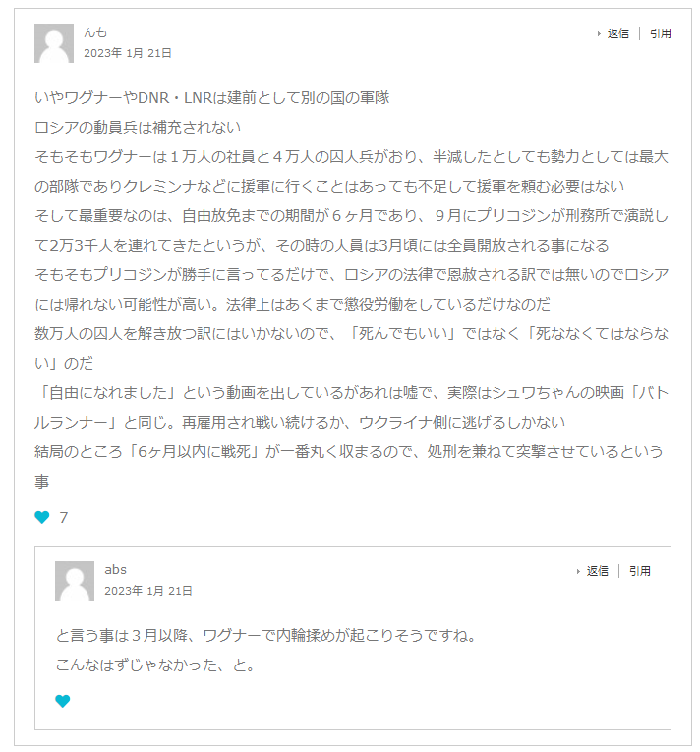Click the date on んも's comment
The height and width of the screenshot is (752, 700).
click(x=127, y=53)
